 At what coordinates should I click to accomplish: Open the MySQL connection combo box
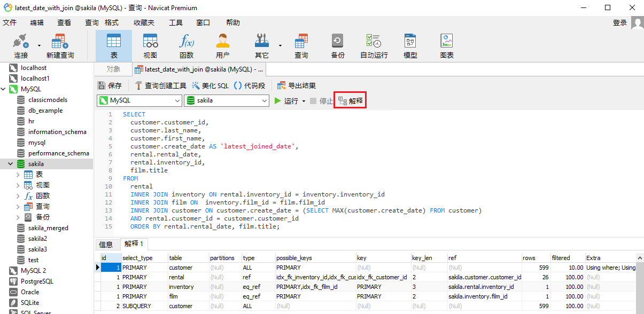(139, 100)
